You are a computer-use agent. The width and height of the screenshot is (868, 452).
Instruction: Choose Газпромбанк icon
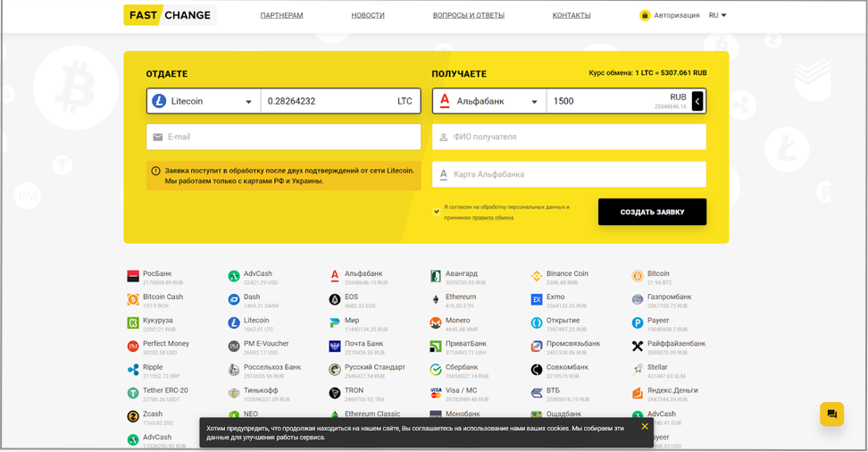(638, 299)
